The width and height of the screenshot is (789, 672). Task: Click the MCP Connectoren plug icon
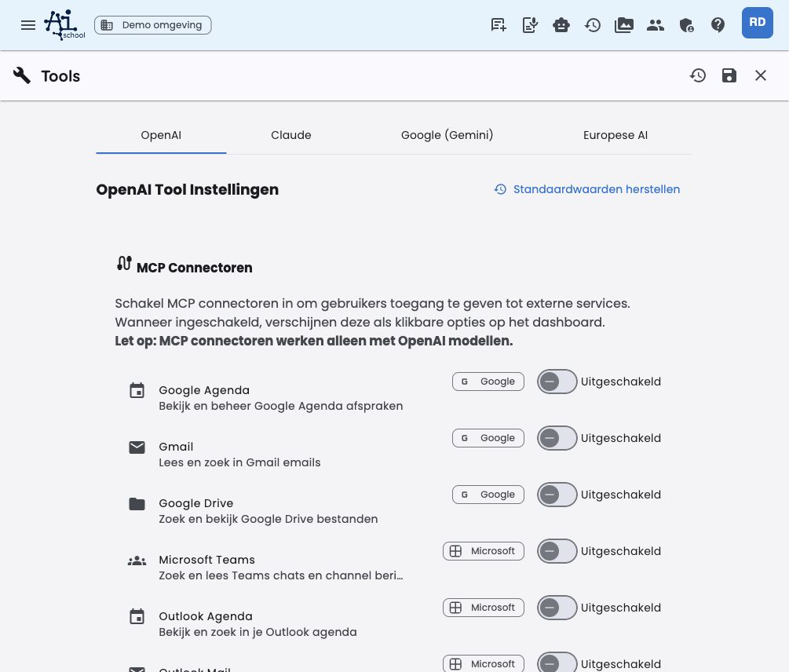click(x=124, y=263)
